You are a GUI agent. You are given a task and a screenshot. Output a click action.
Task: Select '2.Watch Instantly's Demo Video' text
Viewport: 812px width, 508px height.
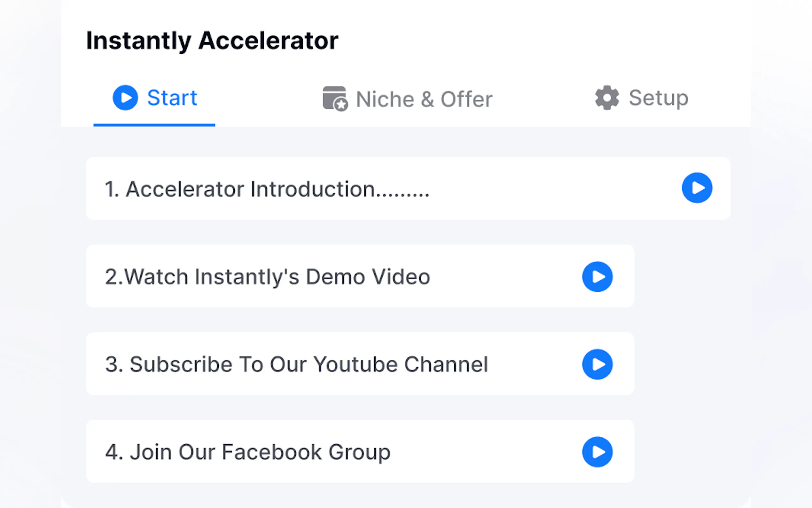pyautogui.click(x=268, y=277)
